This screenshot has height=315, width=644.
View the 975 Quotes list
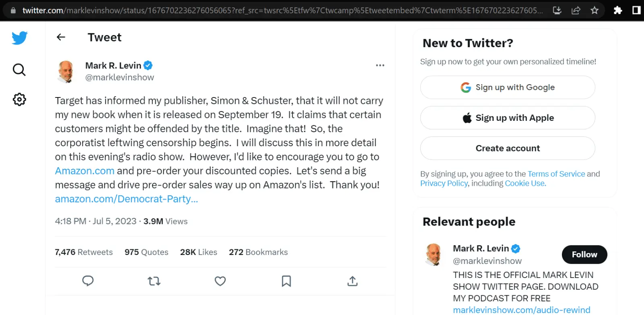click(146, 252)
